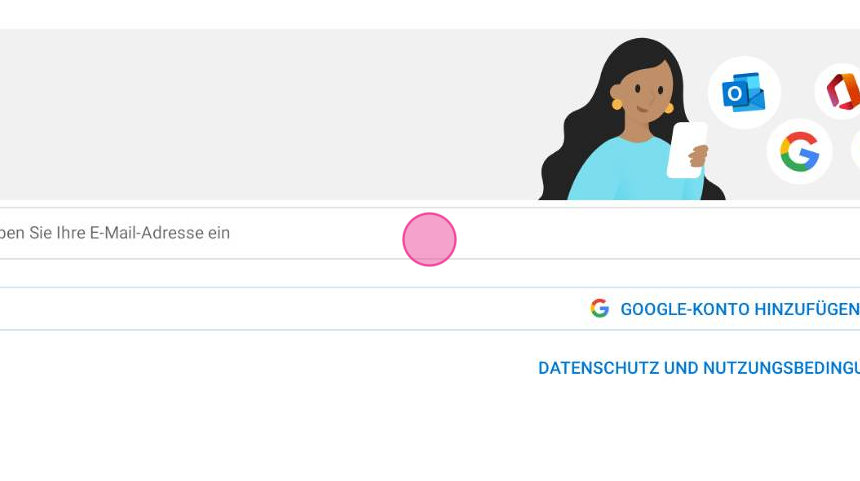Tap blank space left of Google-Konto hinzufügen
860x481 pixels.
click(291, 309)
